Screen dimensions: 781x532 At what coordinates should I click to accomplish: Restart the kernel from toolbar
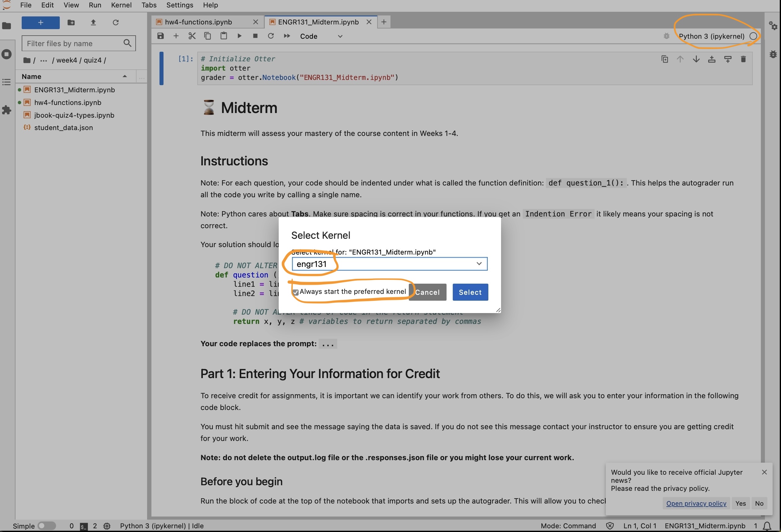click(271, 36)
